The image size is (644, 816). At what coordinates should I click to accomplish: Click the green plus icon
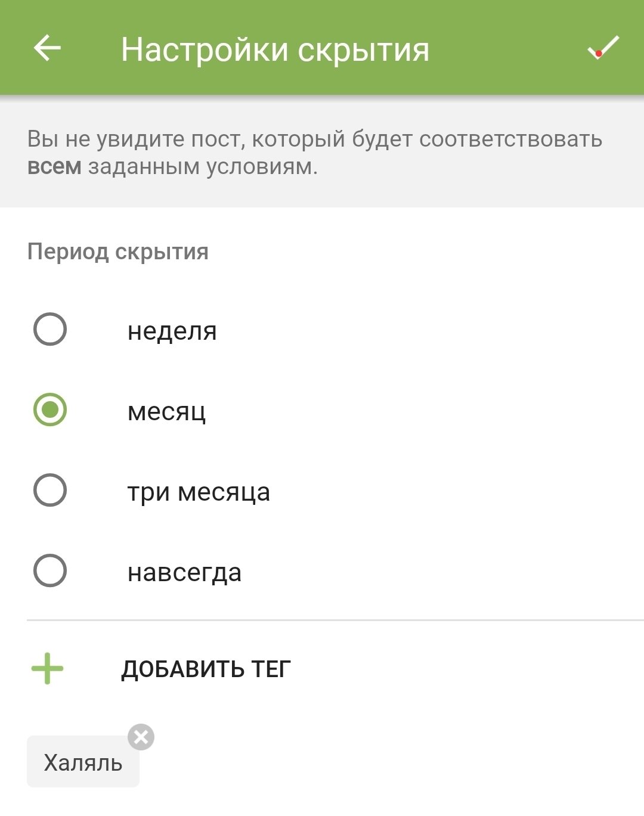pos(48,668)
